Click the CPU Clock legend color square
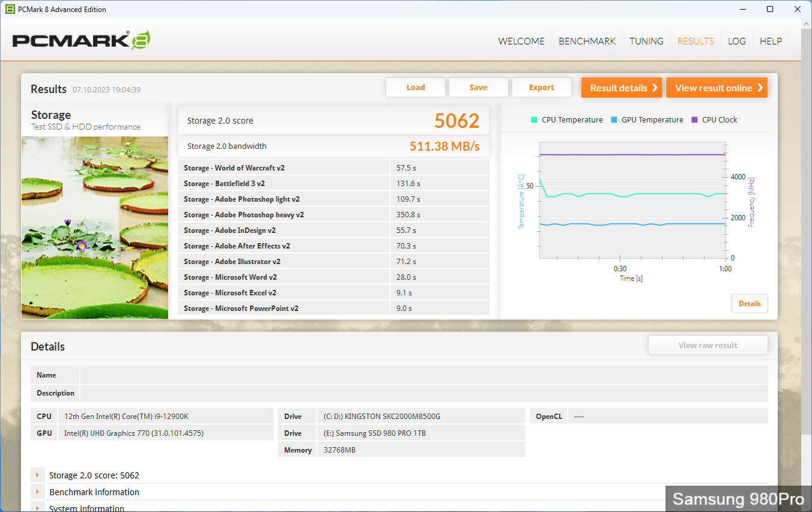 coord(695,119)
